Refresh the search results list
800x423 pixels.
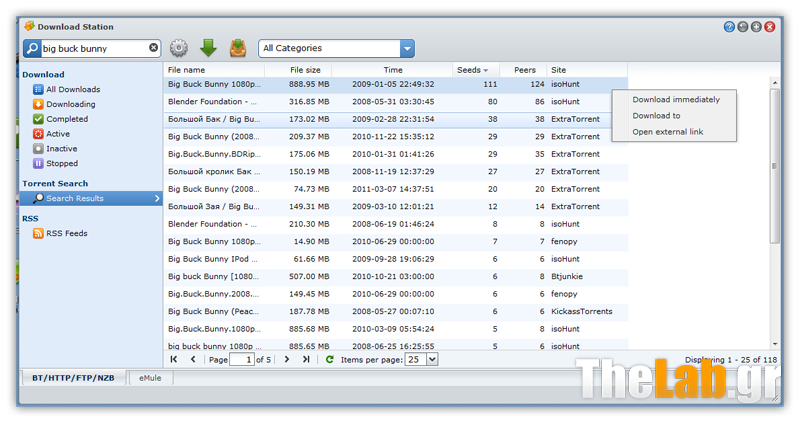click(330, 359)
